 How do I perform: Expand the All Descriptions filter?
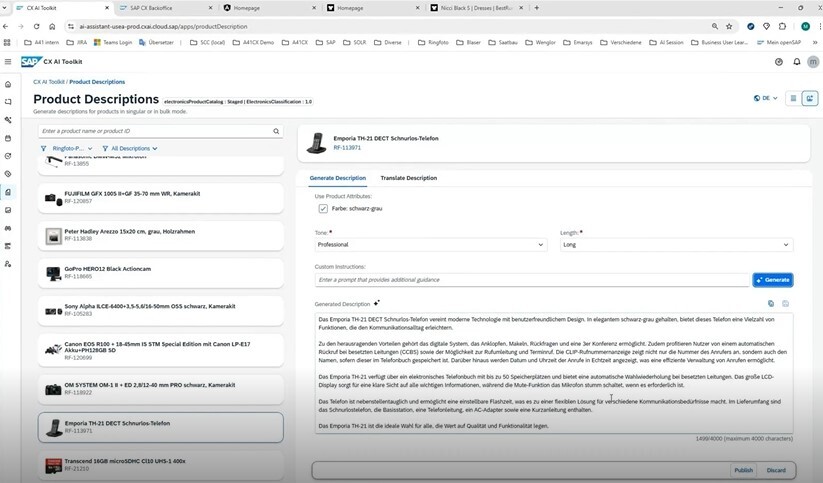click(x=130, y=149)
